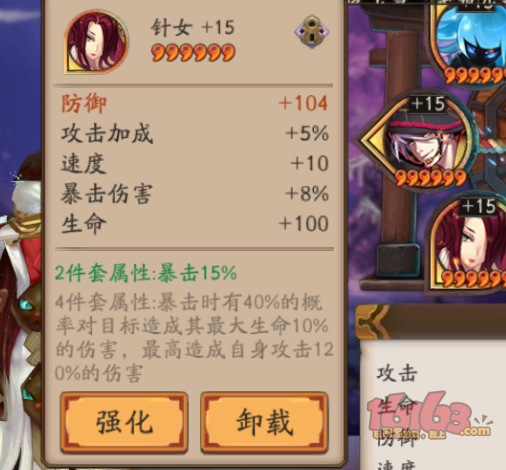Click the 针女 +15 title text
The width and height of the screenshot is (506, 470).
coord(193,27)
